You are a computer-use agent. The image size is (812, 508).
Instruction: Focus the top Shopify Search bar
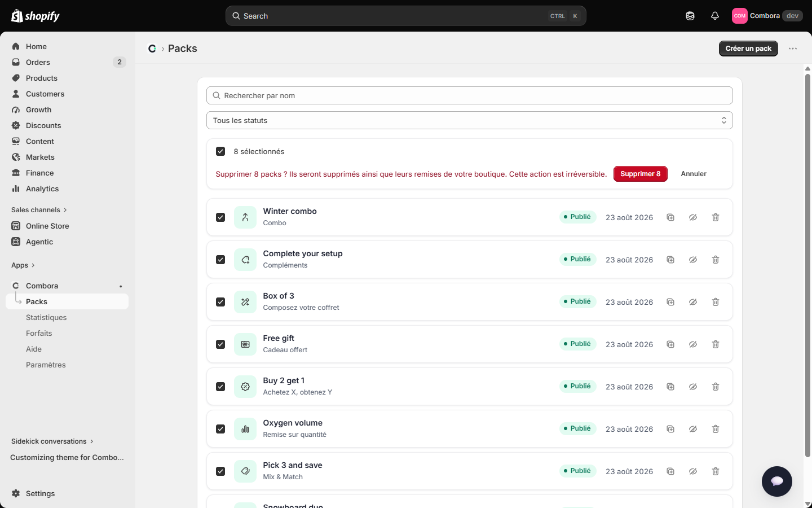point(406,16)
